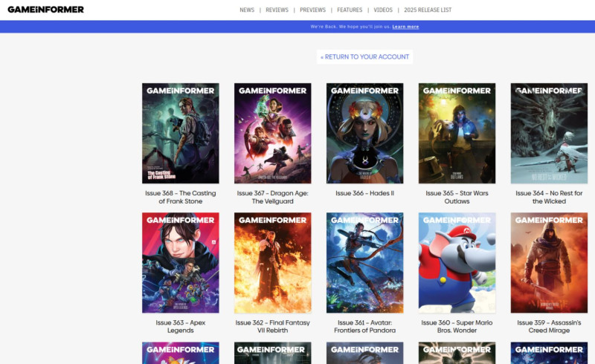Open Issue 364 No Rest for the Wicked cover
Screen dimensions: 595x364
coord(549,134)
